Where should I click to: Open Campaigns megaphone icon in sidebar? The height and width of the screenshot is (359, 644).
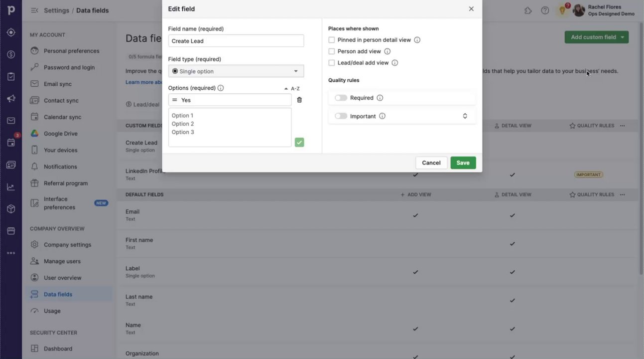[x=11, y=99]
